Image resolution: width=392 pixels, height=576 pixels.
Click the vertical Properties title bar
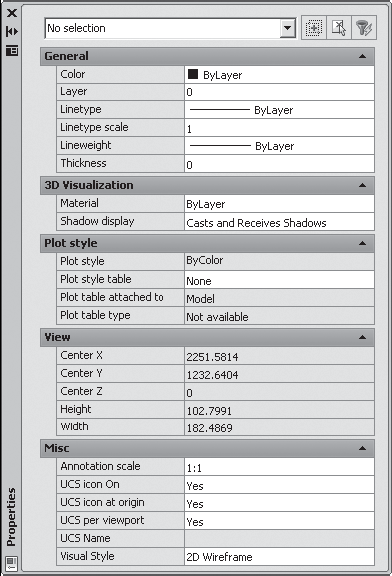tap(11, 516)
